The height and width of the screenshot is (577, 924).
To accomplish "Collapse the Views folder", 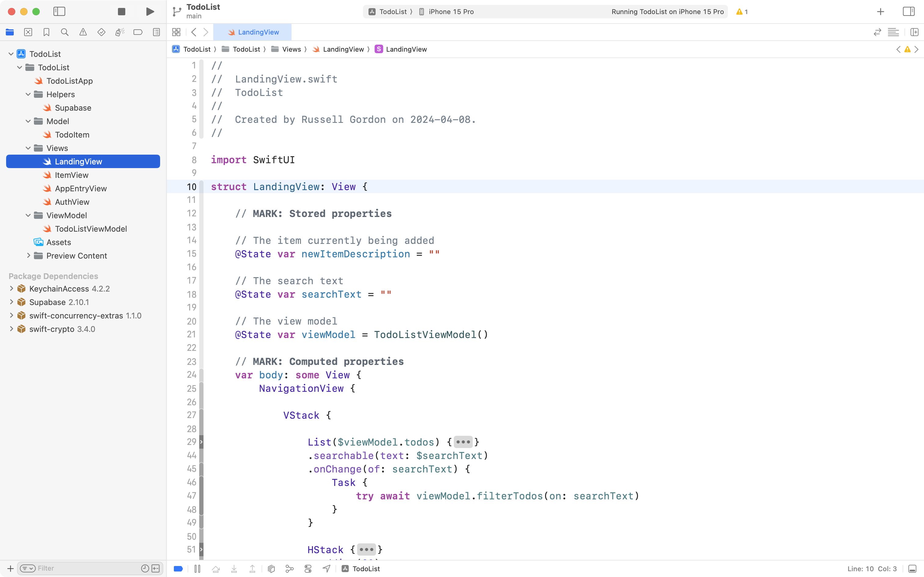I will pos(28,148).
